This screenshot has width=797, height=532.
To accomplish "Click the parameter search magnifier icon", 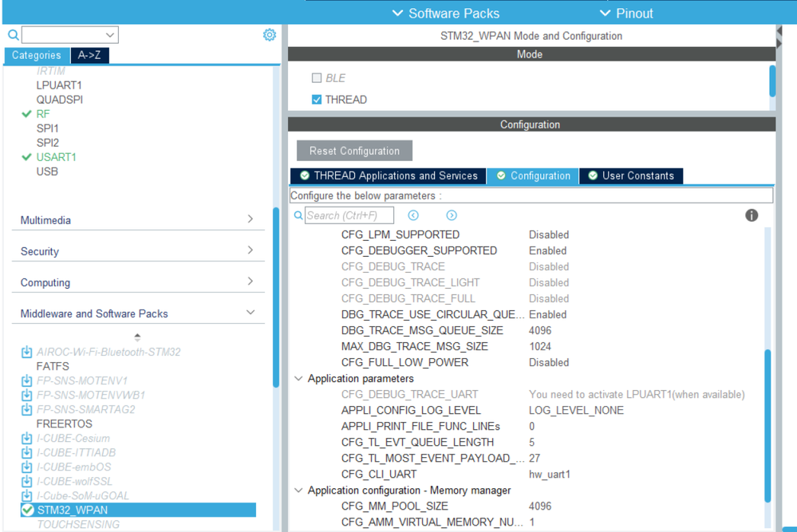I will pyautogui.click(x=298, y=215).
